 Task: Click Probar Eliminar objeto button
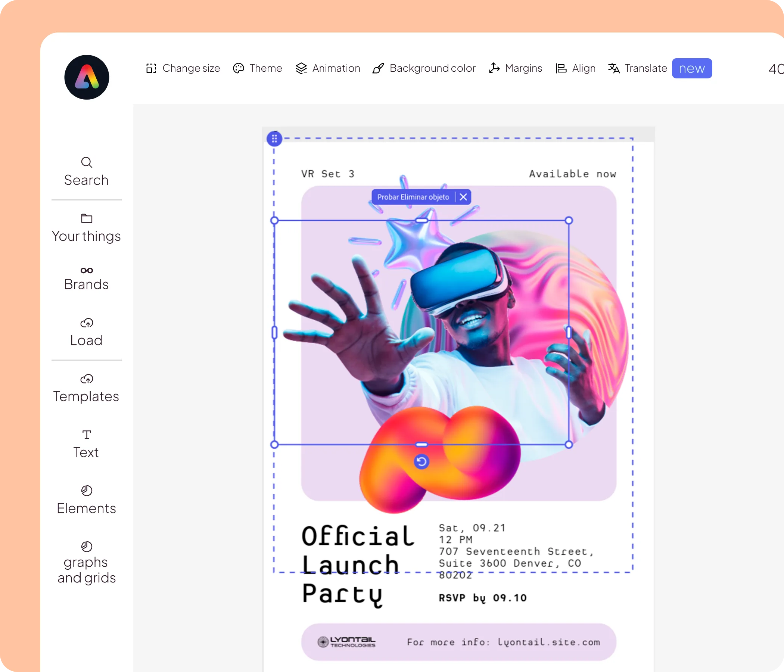tap(413, 197)
